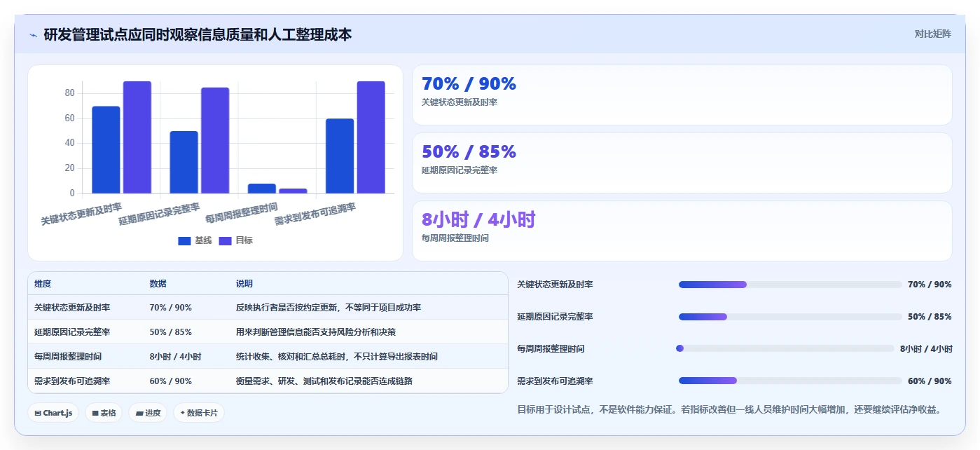The height and width of the screenshot is (450, 980).
Task: Click the chart y-axis label 80
Action: [69, 93]
